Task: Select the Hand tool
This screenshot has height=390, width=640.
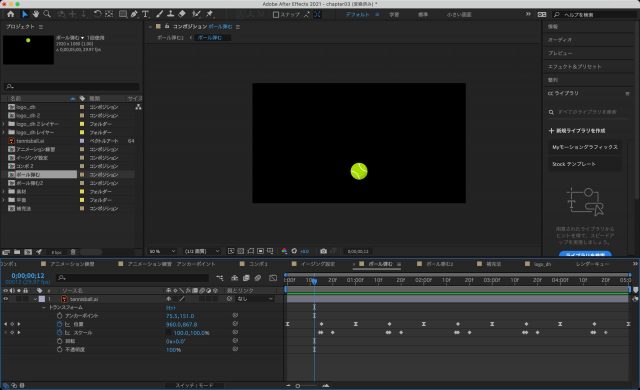Action: tap(36, 14)
